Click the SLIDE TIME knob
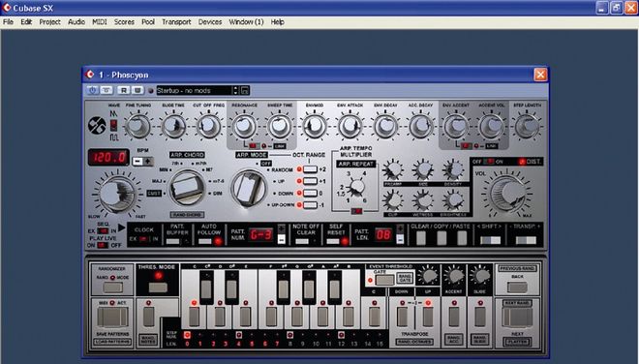 (x=173, y=126)
